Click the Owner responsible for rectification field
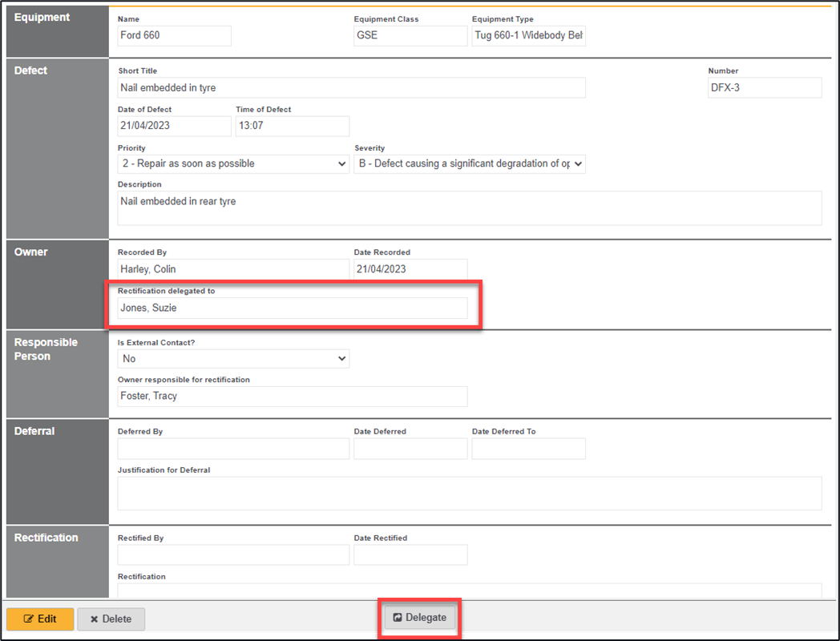840x641 pixels. point(292,397)
